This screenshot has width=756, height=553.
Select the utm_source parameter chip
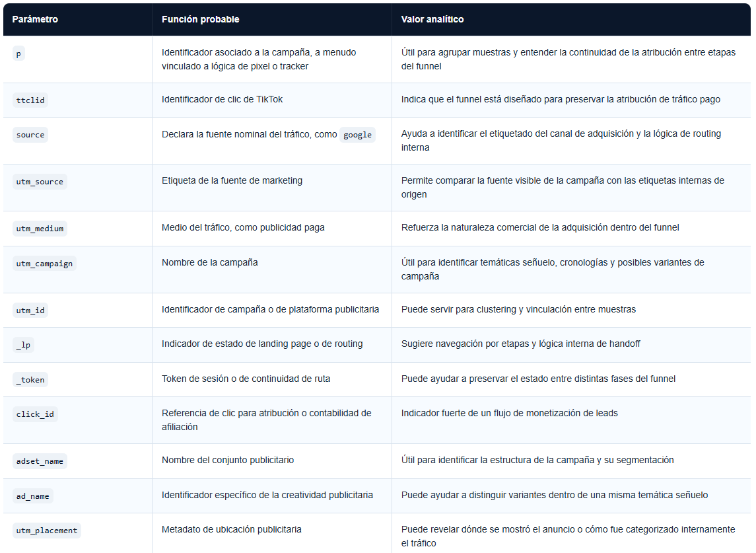coord(40,182)
